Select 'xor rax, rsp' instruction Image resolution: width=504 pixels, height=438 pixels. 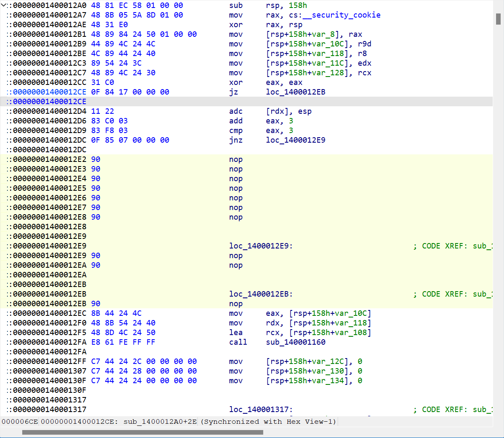click(x=266, y=25)
